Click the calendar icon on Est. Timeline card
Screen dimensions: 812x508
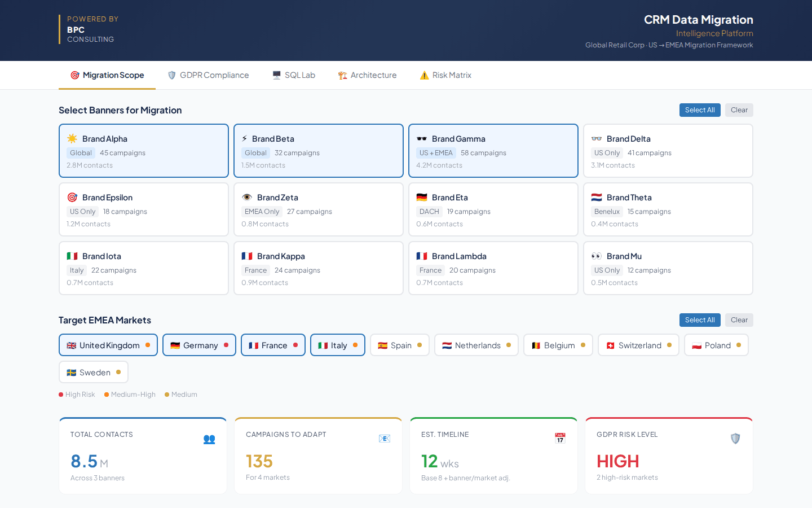(559, 437)
